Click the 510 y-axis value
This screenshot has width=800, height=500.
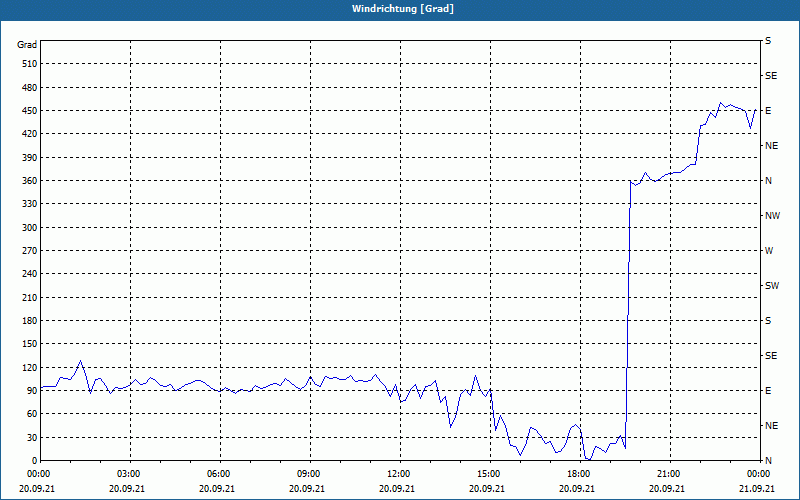click(x=30, y=64)
